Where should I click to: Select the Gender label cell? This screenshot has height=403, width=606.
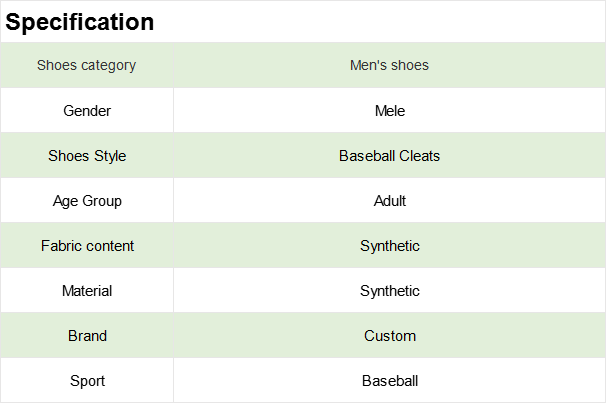87,111
